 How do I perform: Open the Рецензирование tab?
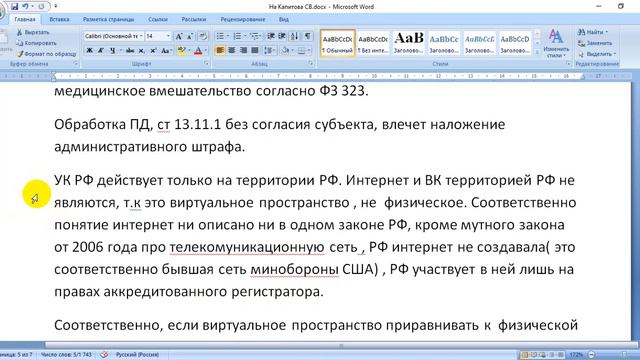coord(242,19)
